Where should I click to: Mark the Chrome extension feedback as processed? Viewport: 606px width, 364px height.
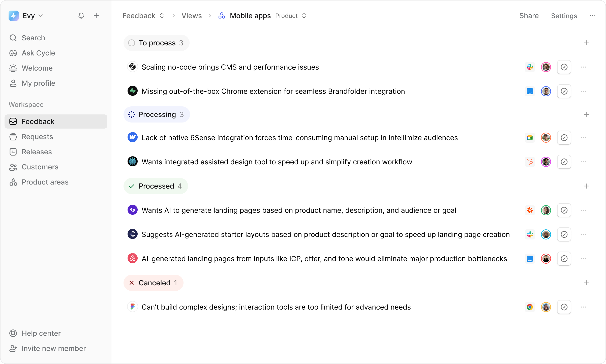[x=564, y=91]
